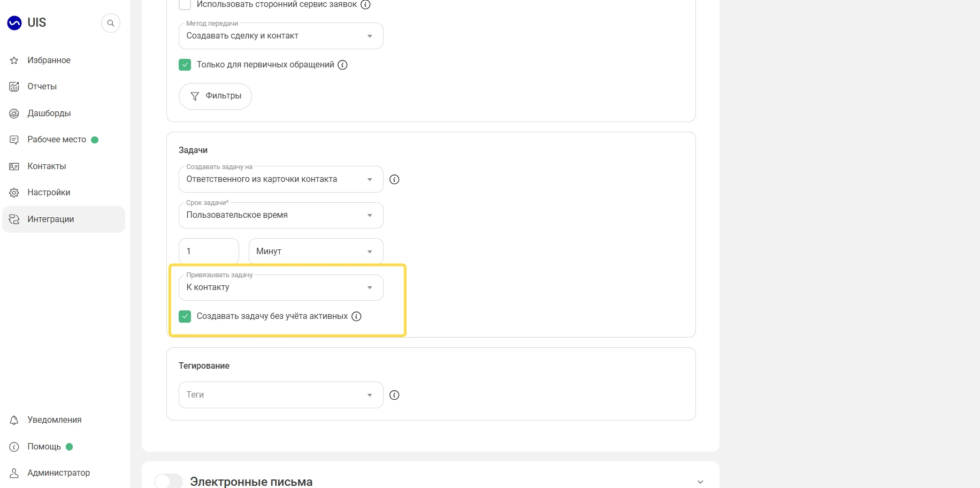
Task: Uncheck Только для первичных обращений checkbox
Action: pos(185,65)
